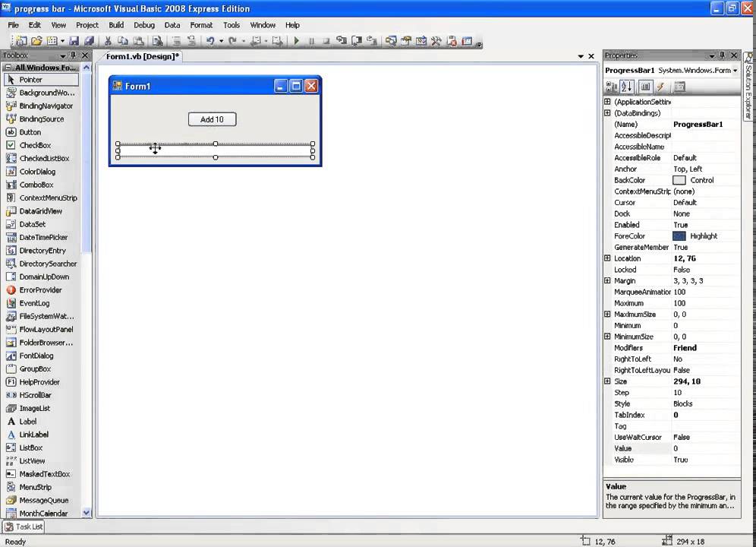Click the Add 10 button on Form1
The width and height of the screenshot is (756, 547).
click(x=212, y=119)
